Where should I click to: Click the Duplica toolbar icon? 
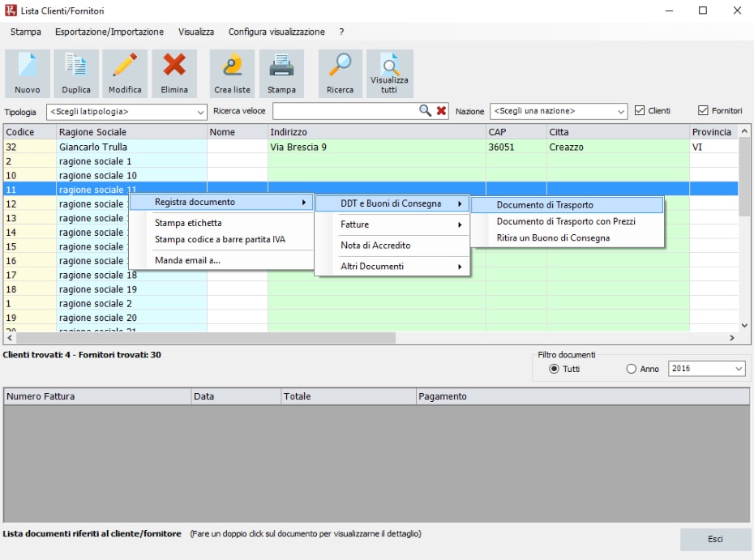point(76,74)
